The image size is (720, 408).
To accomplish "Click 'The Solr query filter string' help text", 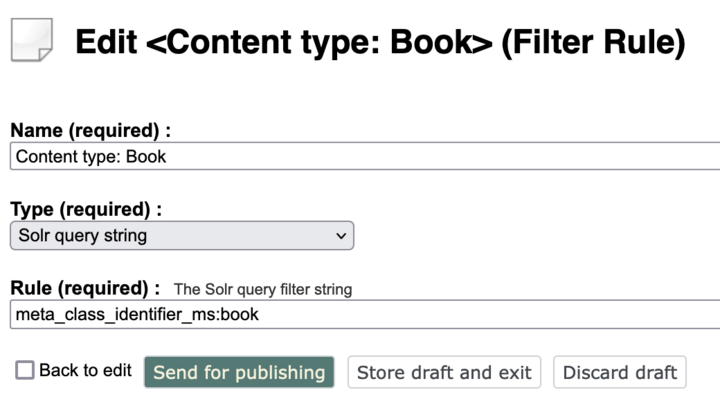I will coord(263,290).
